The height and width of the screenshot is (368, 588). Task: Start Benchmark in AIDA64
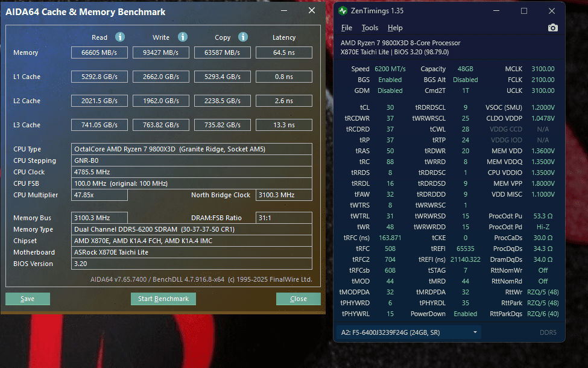(x=163, y=299)
